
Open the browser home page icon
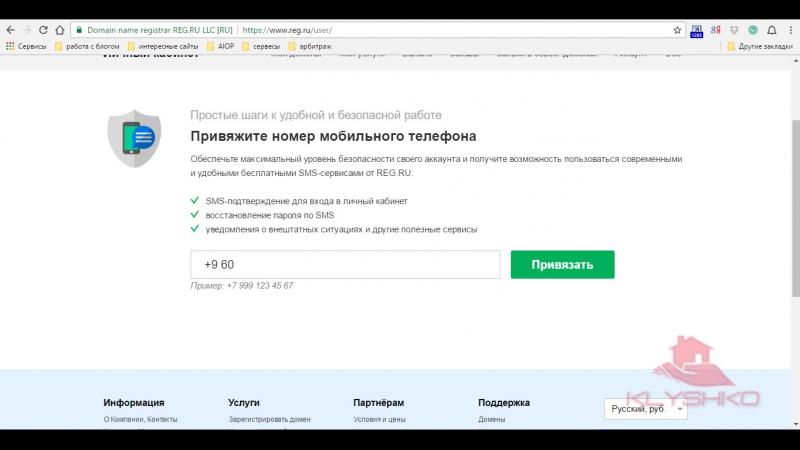tap(60, 30)
